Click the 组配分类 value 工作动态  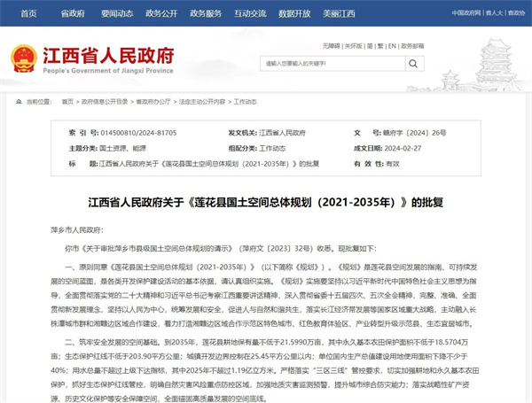[x=272, y=148]
